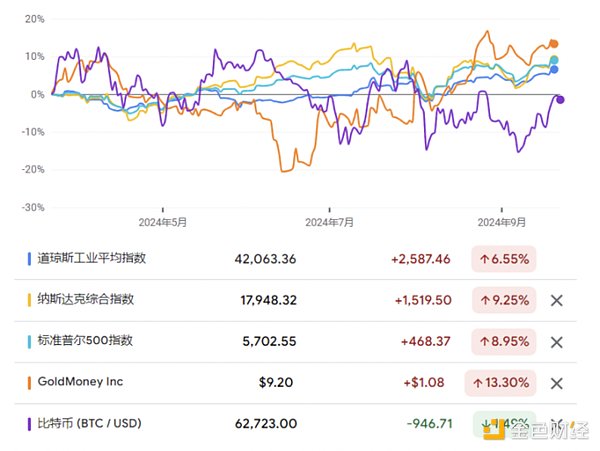This screenshot has width=600, height=451.
Task: Open the 道琼斯工业平均指数 entry
Action: 92,258
